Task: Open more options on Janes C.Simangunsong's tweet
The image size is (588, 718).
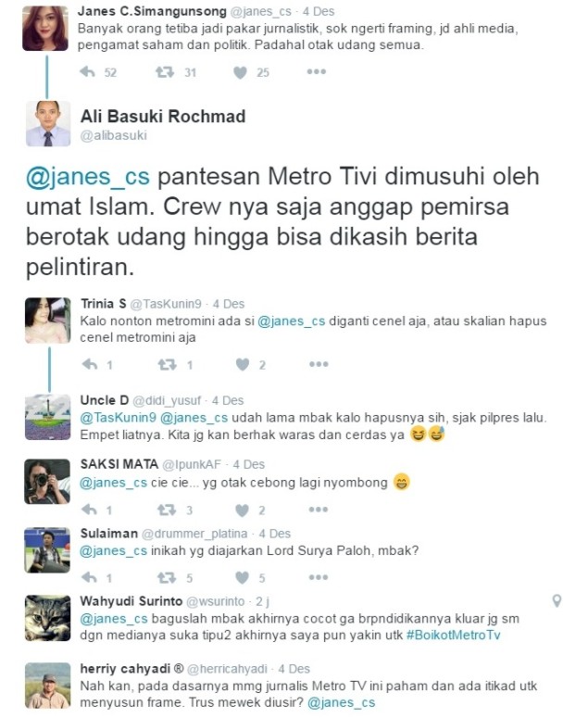Action: click(316, 71)
